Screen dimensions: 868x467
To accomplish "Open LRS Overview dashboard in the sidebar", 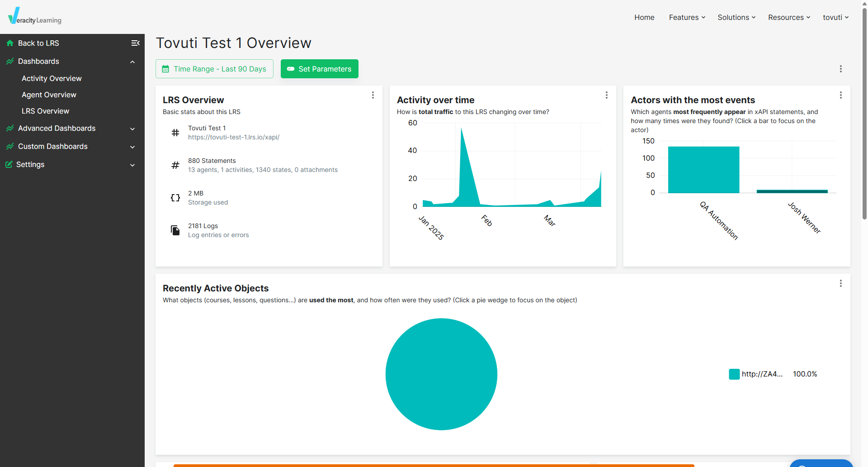I will coord(45,111).
